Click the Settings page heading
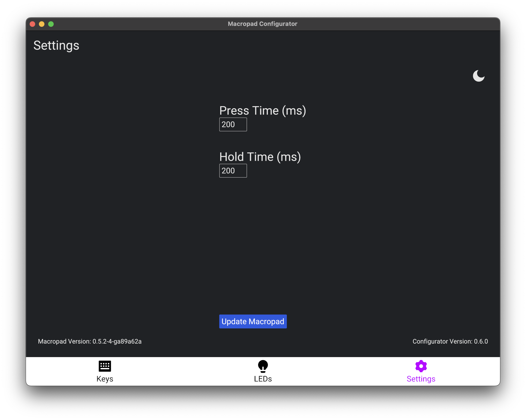This screenshot has height=420, width=526. pyautogui.click(x=56, y=46)
